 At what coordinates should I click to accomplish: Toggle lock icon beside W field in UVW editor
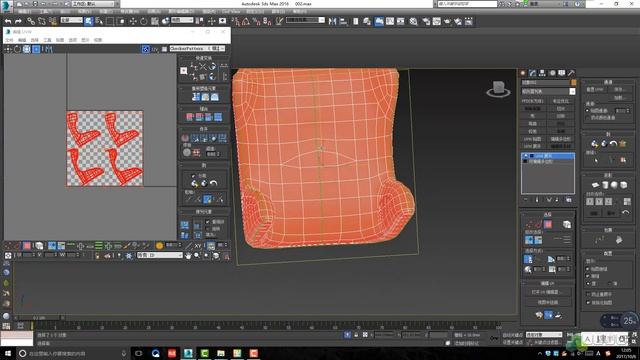point(97,256)
